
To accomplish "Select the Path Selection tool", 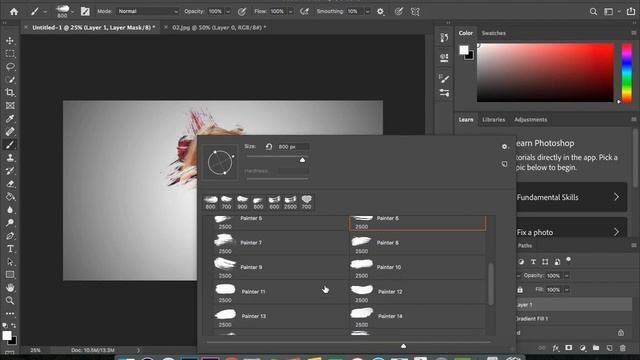I will (10, 262).
